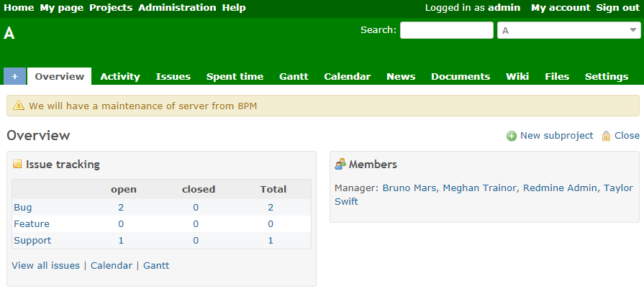Open Bruno Mars member profile
The width and height of the screenshot is (644, 291).
[409, 188]
